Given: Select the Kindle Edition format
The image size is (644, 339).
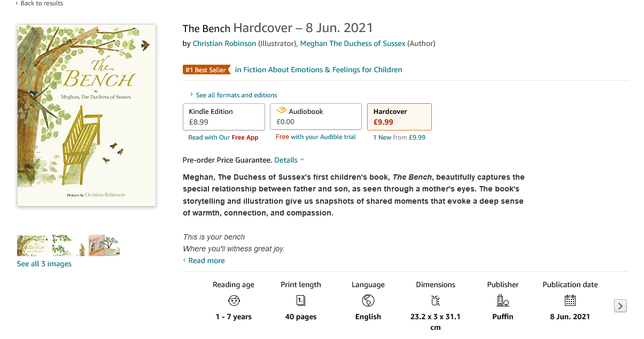Looking at the screenshot, I should tap(224, 117).
